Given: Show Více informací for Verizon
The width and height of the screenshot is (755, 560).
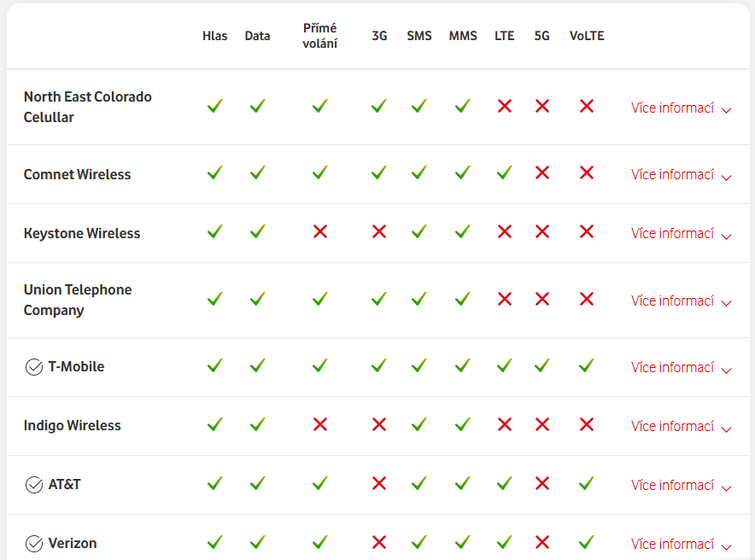Looking at the screenshot, I should point(681,545).
